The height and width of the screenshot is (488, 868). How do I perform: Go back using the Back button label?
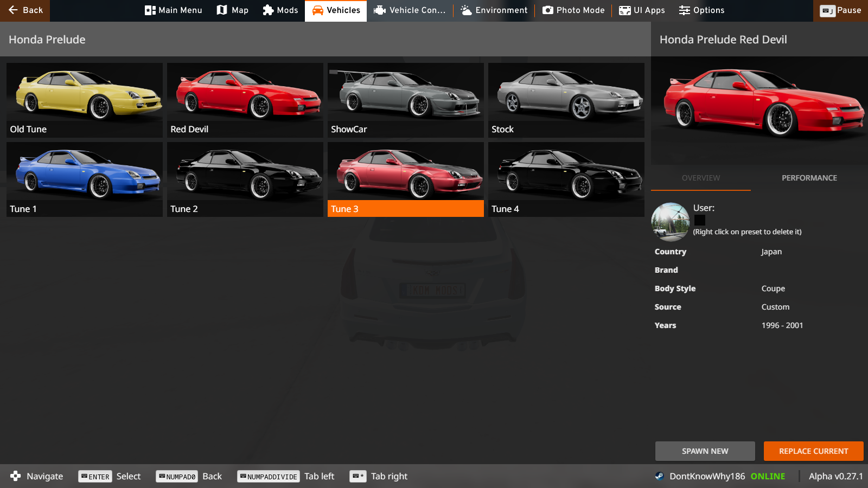click(x=33, y=10)
